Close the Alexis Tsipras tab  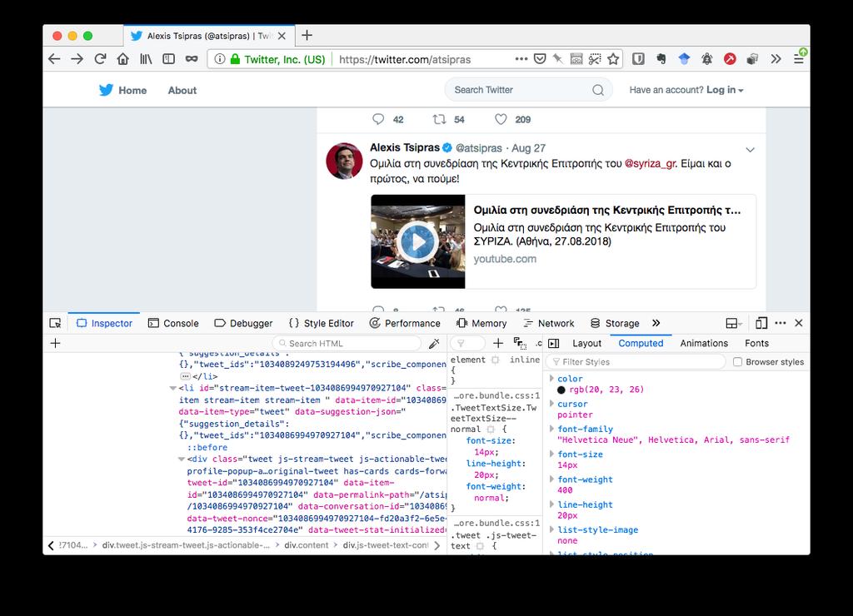click(x=282, y=36)
